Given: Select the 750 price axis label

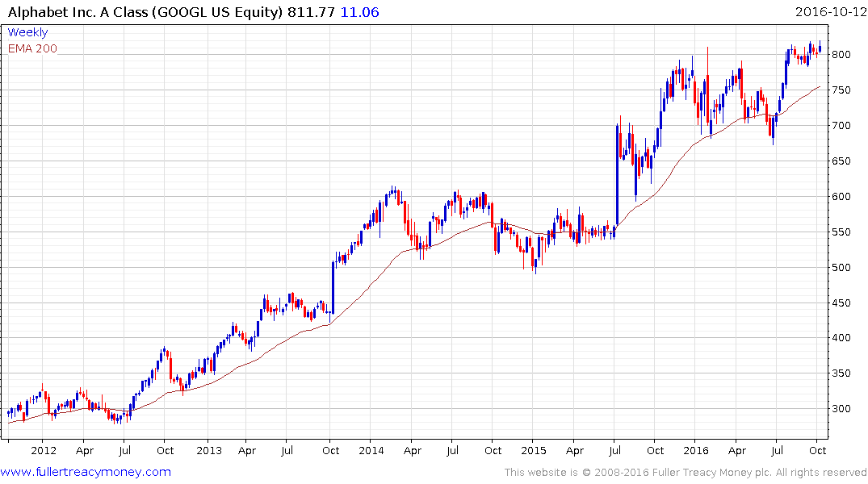Looking at the screenshot, I should click(x=841, y=90).
